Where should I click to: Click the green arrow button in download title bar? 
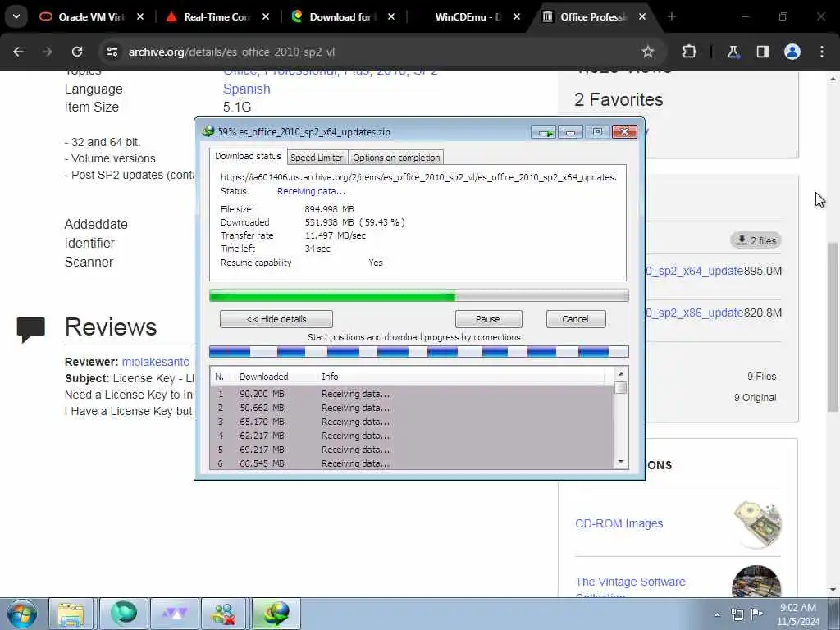[544, 132]
